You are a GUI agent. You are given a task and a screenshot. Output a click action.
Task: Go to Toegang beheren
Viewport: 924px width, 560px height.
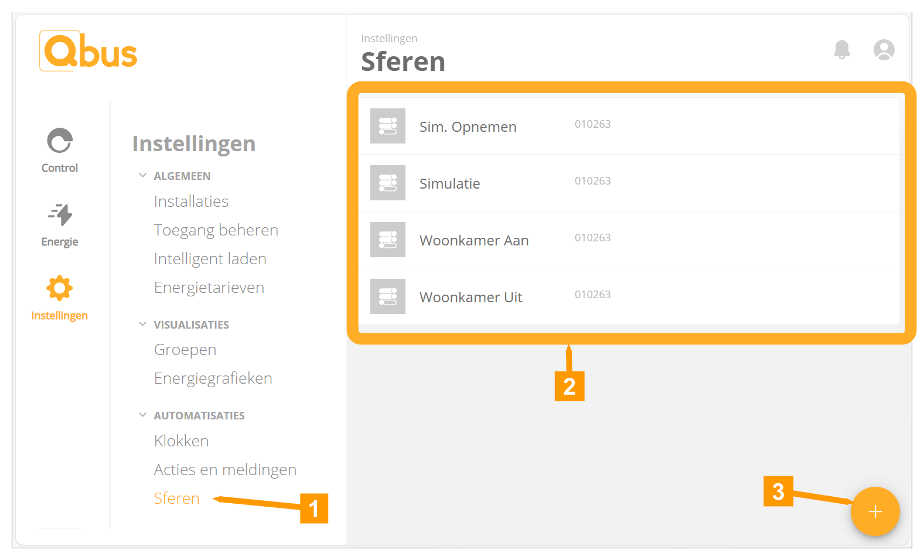coord(216,230)
